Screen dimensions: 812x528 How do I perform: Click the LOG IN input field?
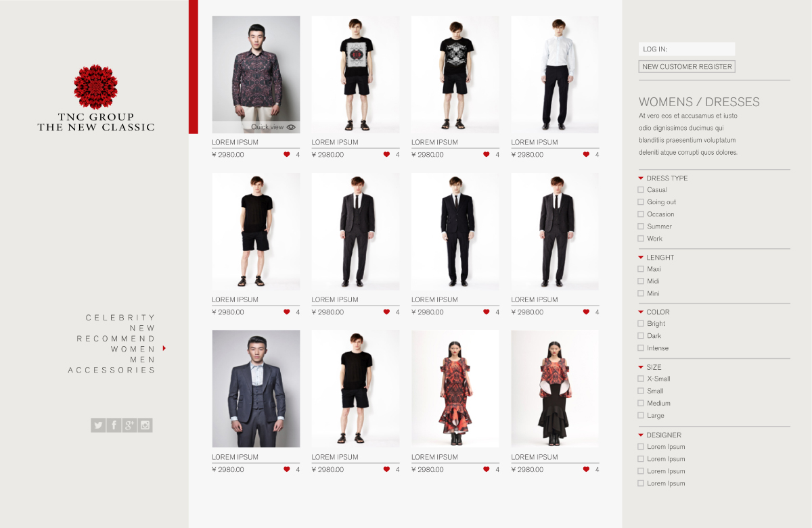(x=687, y=49)
